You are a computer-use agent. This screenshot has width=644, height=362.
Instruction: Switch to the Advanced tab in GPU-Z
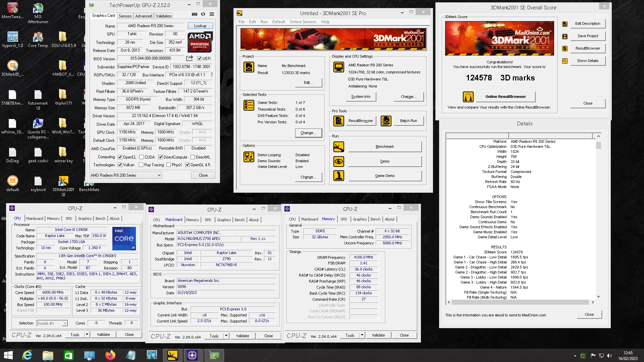coord(144,16)
